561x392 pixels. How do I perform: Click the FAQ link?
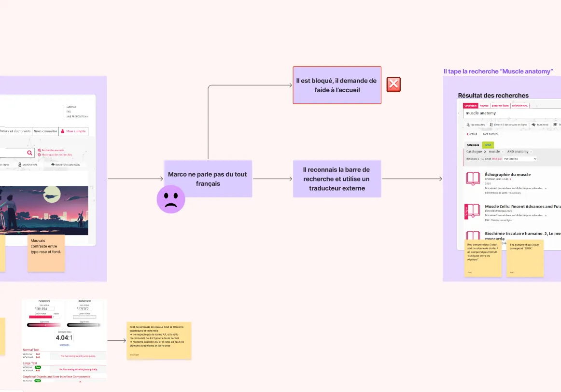(69, 112)
